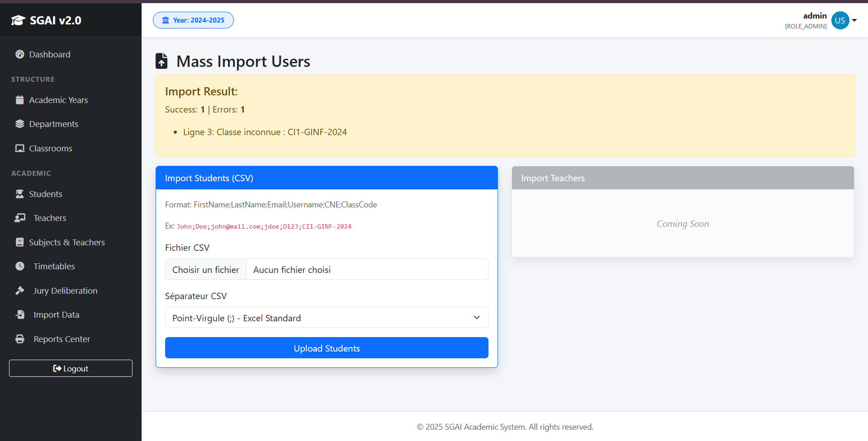Click the Import Data file icon
This screenshot has height=441, width=868.
(20, 314)
